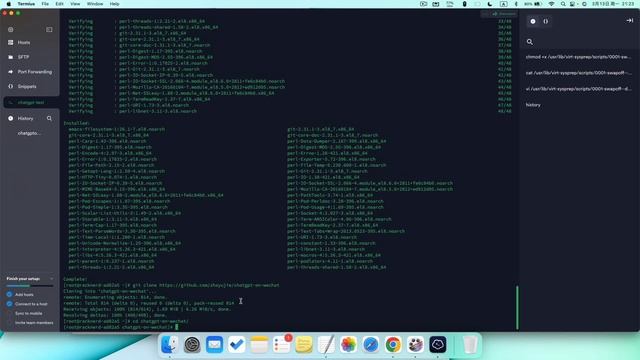Toggle Do Not Disturb moon icon
640x360 pixels.
coord(490,4)
